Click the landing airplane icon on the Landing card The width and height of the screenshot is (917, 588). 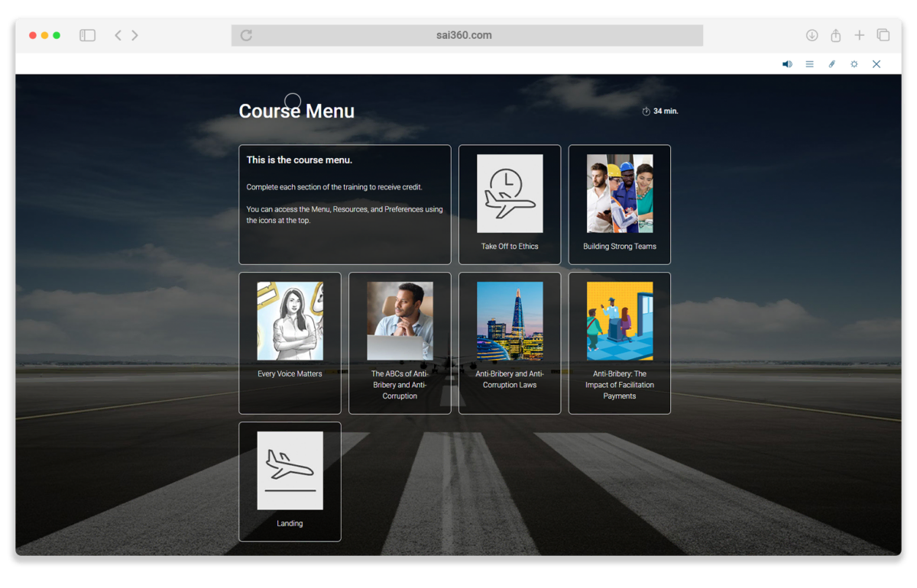(290, 470)
